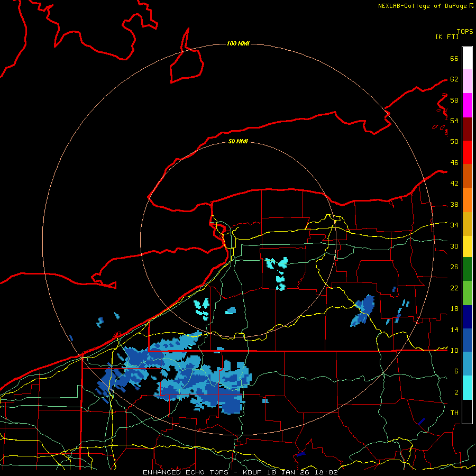476x476 pixels.
Task: Select the white swatch in the legend
Action: click(467, 58)
